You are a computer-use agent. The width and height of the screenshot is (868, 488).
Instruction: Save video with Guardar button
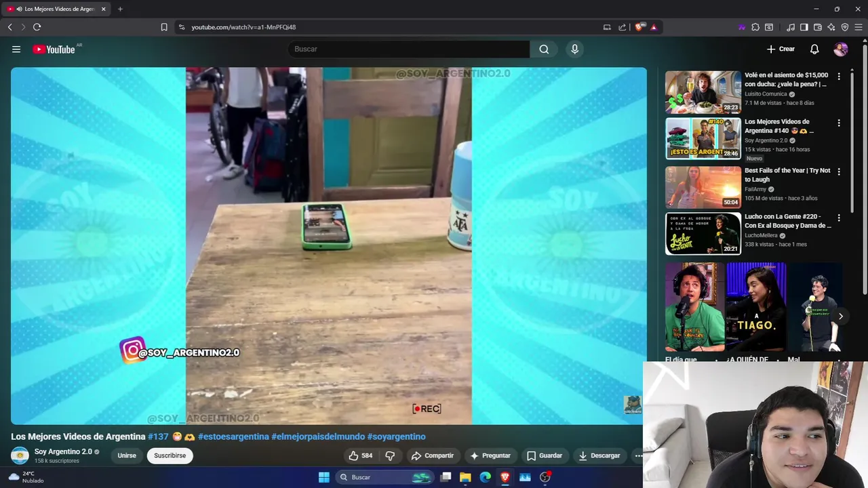coord(545,455)
